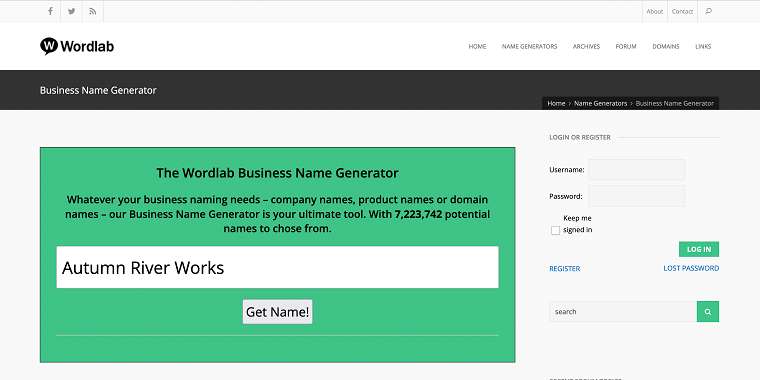
Task: Click the Wordlab Business Name Generator heading
Action: 277,173
